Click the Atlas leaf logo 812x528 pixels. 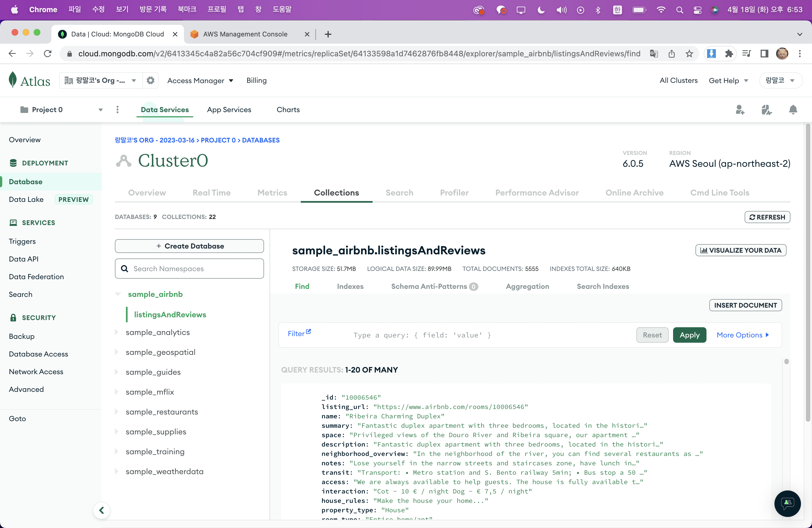pos(13,80)
